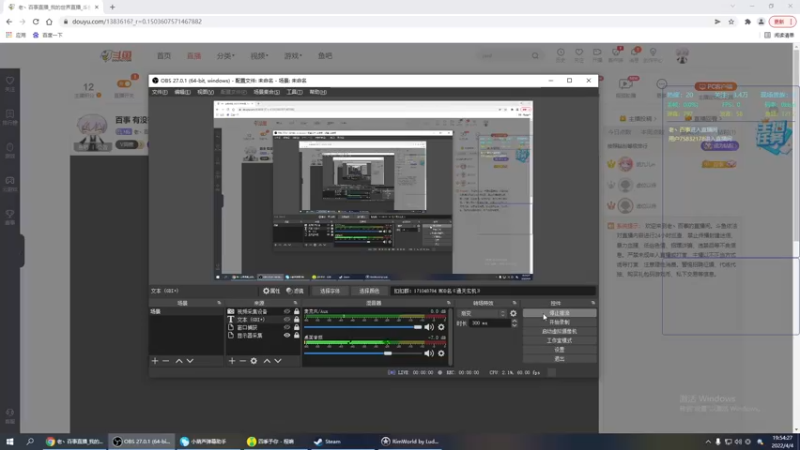Click the Douyu logo

116,56
